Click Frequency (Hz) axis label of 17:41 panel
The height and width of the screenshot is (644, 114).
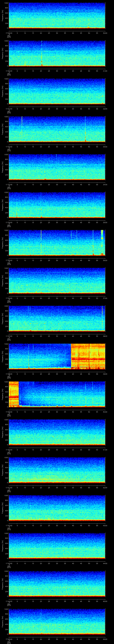(x=3, y=470)
